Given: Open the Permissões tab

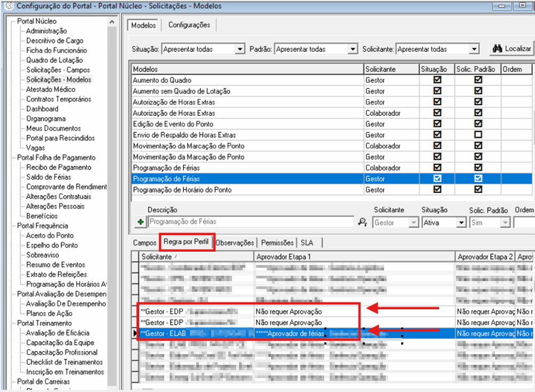Looking at the screenshot, I should 277,243.
